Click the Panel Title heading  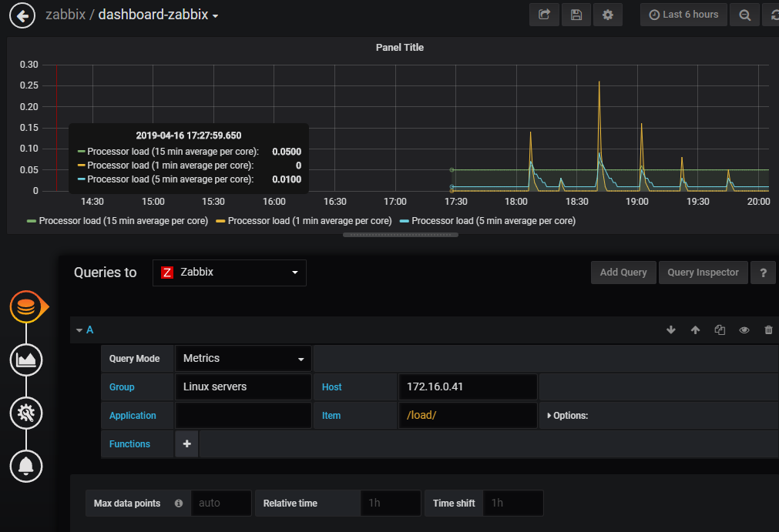[x=399, y=48]
